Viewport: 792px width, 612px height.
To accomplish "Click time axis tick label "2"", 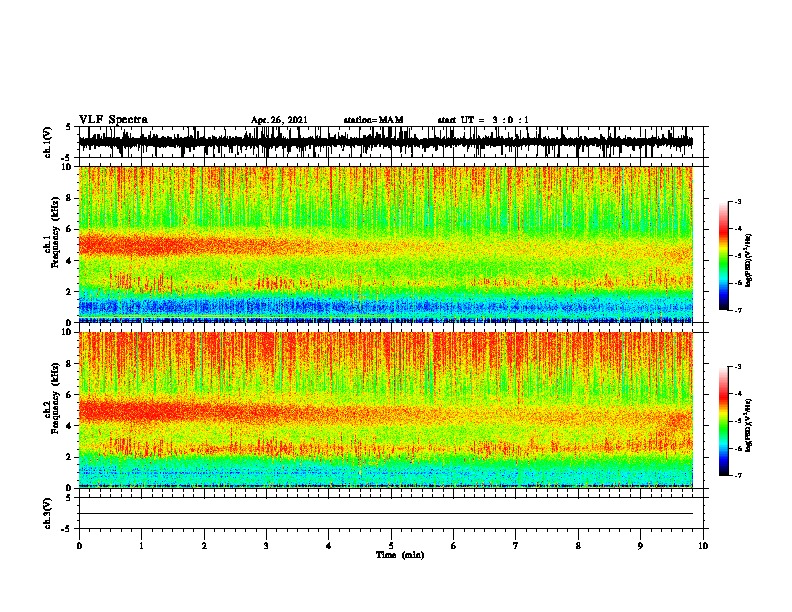I will pos(204,546).
